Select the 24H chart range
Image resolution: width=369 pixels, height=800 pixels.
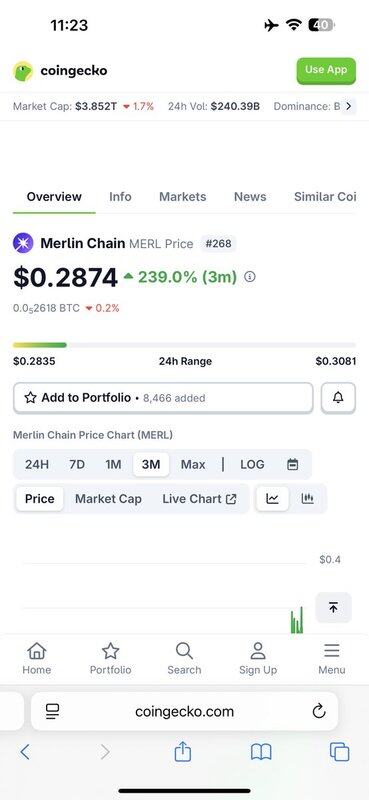coord(37,464)
